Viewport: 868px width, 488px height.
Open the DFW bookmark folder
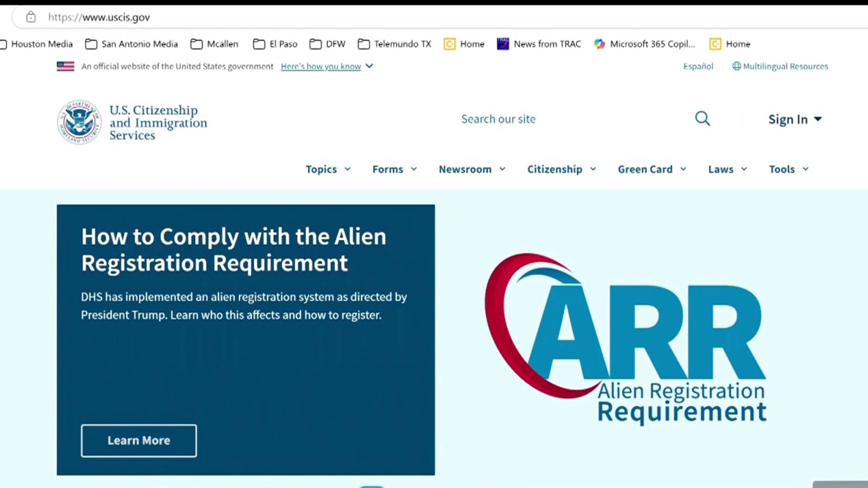coord(327,44)
